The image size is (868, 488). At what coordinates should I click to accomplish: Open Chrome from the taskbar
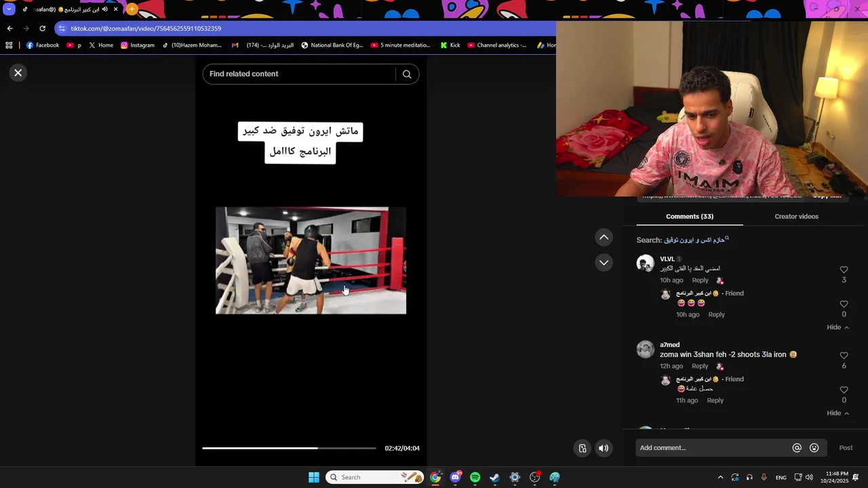click(x=435, y=477)
